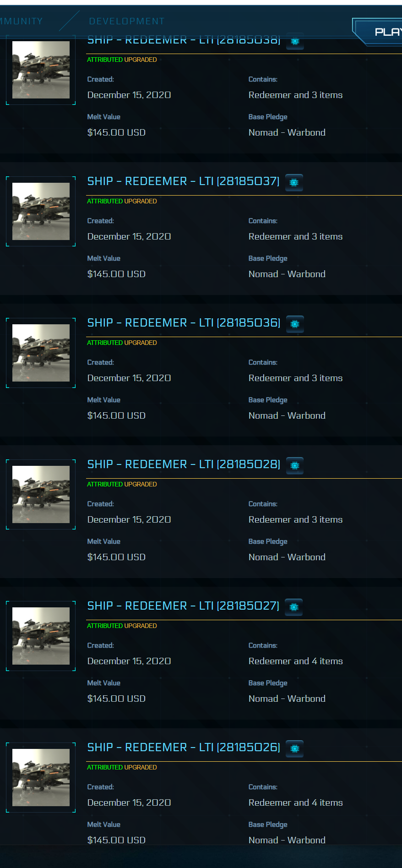The image size is (402, 868).
Task: Click the chip icon beside pledge 28185037
Action: point(294,182)
